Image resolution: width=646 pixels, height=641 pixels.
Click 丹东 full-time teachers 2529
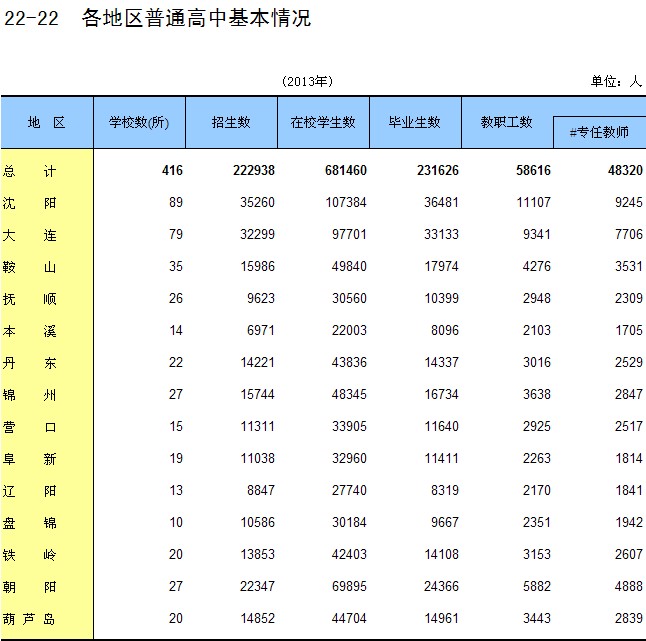pyautogui.click(x=629, y=362)
